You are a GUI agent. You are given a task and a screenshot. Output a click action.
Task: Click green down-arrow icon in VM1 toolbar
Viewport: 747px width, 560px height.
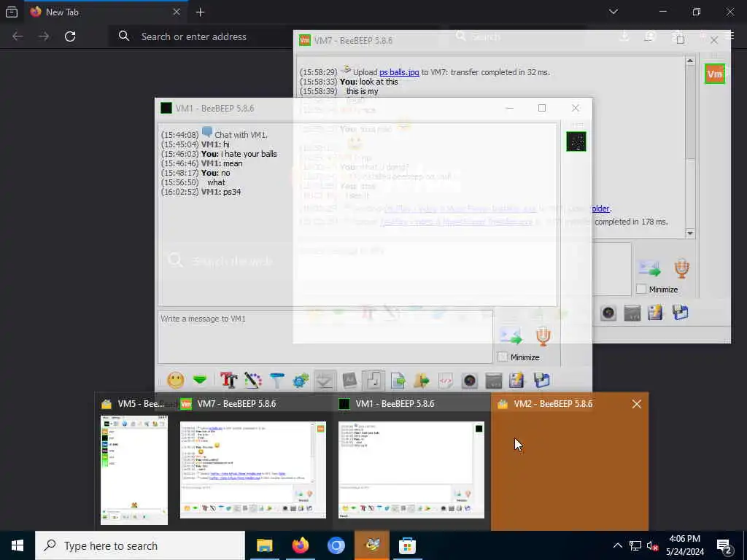pyautogui.click(x=200, y=380)
